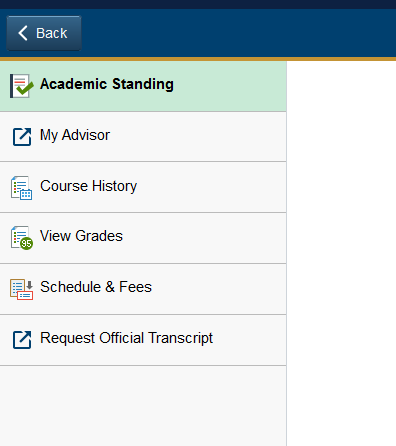The height and width of the screenshot is (446, 396).
Task: Click the external link icon beside My Advisor
Action: [x=22, y=137]
